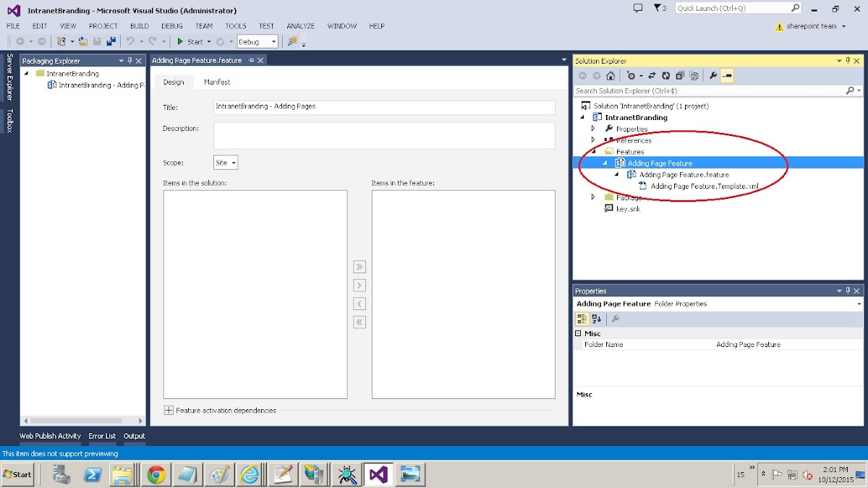Image resolution: width=868 pixels, height=488 pixels.
Task: Click remove single item left arrow button
Action: (x=359, y=304)
